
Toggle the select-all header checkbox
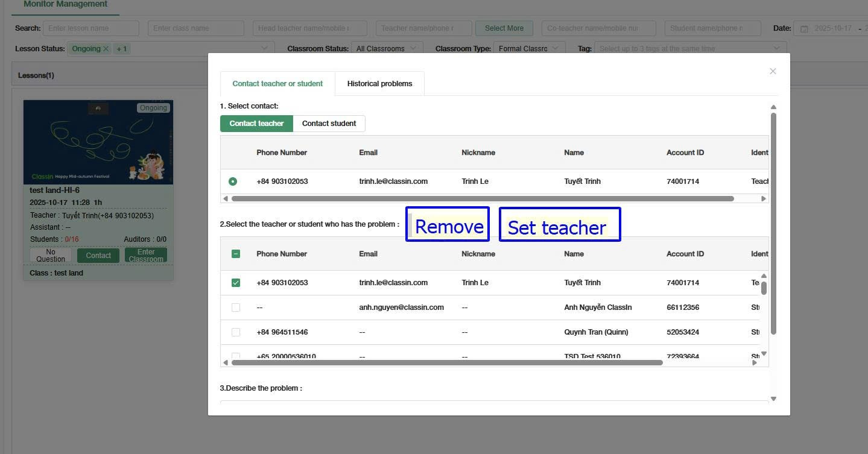pyautogui.click(x=236, y=254)
